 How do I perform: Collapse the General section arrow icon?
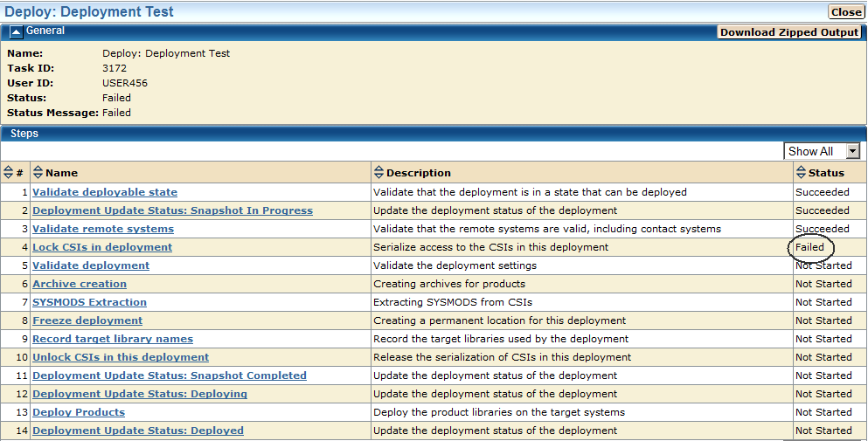pyautogui.click(x=17, y=32)
